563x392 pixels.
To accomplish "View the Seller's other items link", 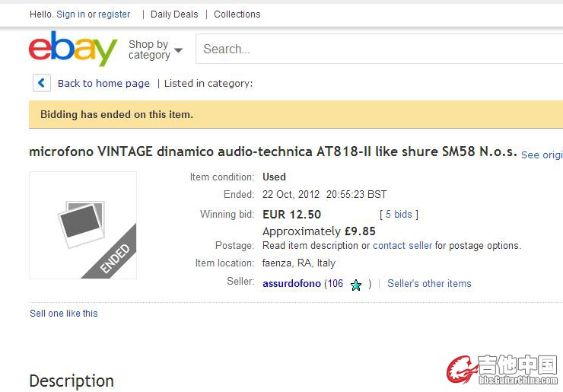I will 429,283.
